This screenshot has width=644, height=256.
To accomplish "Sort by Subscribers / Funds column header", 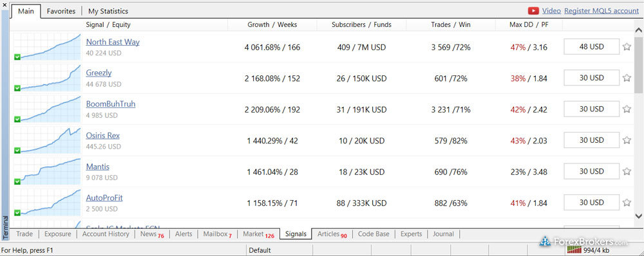I will (x=361, y=24).
